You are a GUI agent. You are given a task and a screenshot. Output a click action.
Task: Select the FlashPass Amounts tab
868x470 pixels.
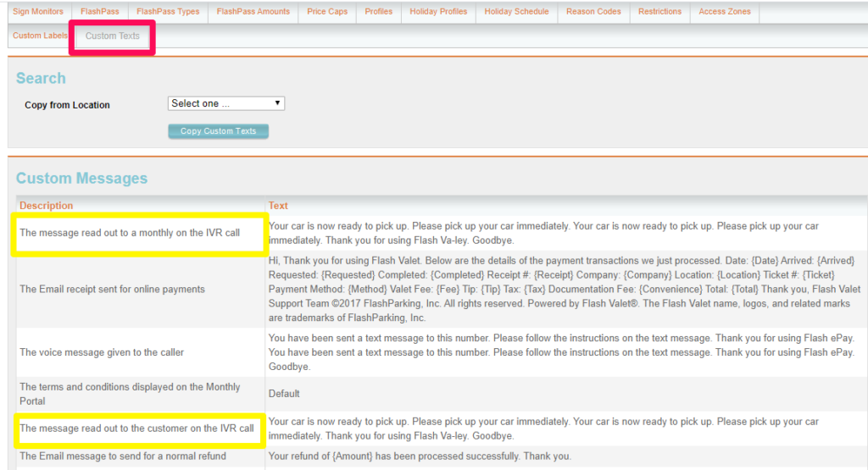253,12
